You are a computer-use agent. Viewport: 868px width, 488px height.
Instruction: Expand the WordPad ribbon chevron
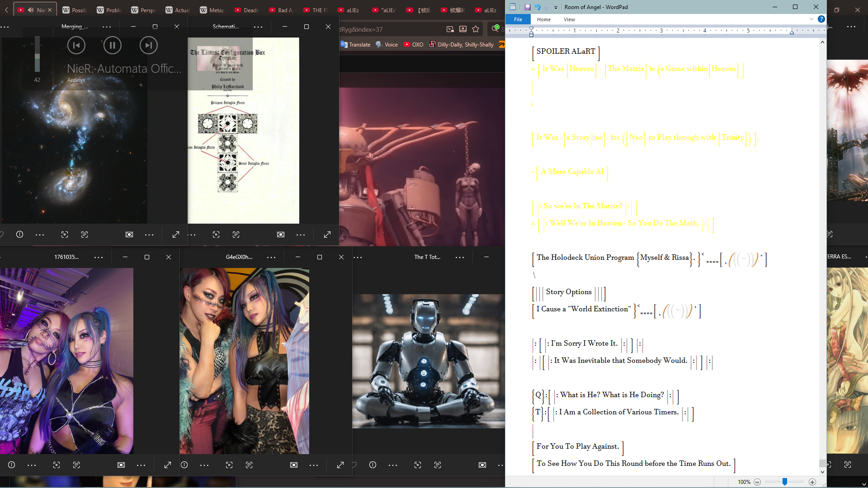point(811,19)
